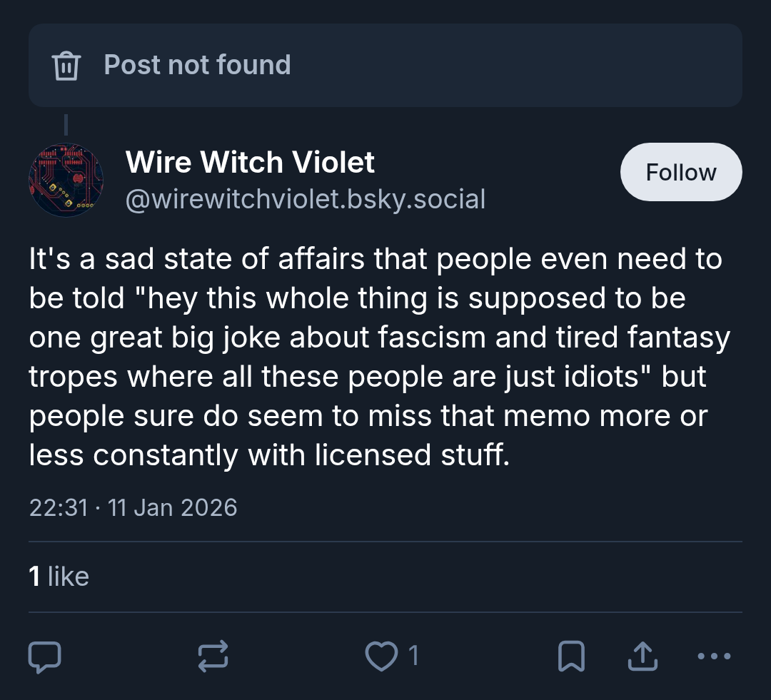Open the reply speech bubble icon
The width and height of the screenshot is (771, 700).
45,656
